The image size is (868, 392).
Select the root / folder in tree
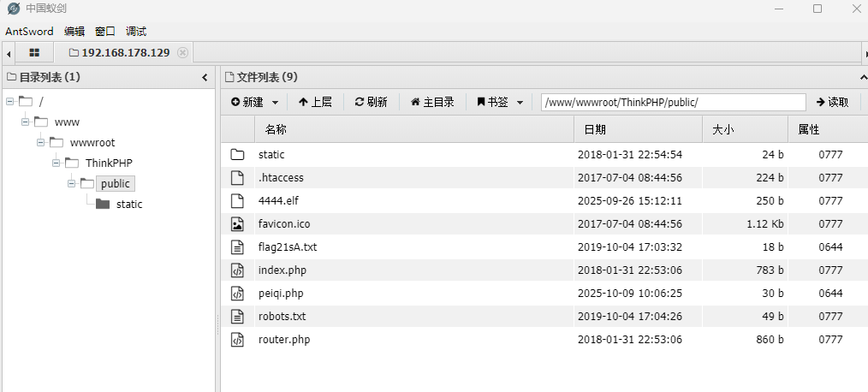[x=42, y=101]
